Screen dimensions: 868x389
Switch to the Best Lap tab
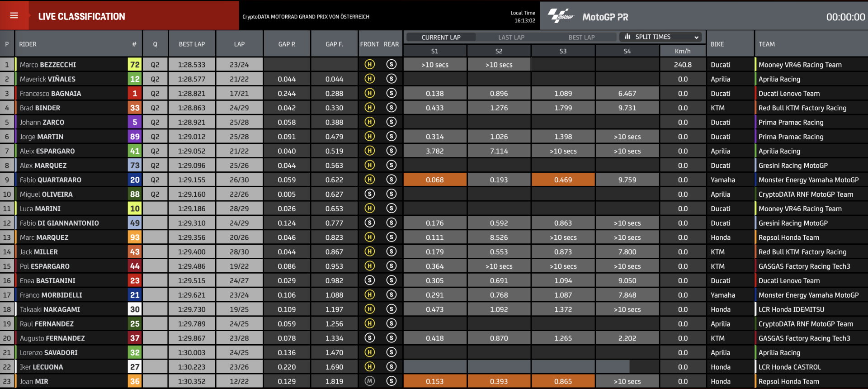click(x=581, y=38)
